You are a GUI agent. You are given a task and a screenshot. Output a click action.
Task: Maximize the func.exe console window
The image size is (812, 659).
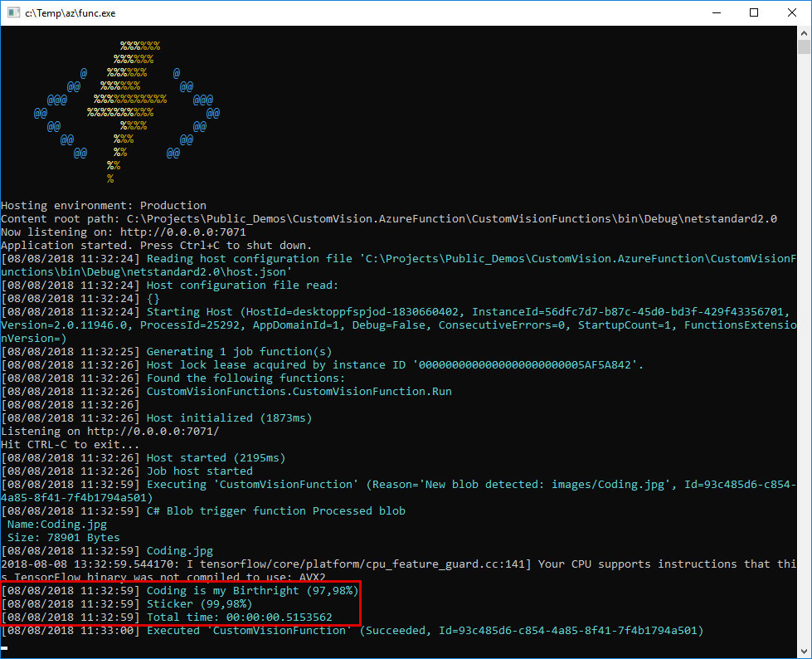pos(754,12)
